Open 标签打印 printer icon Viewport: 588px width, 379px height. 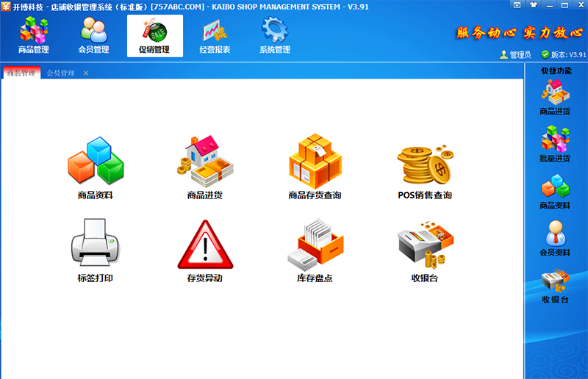point(96,250)
